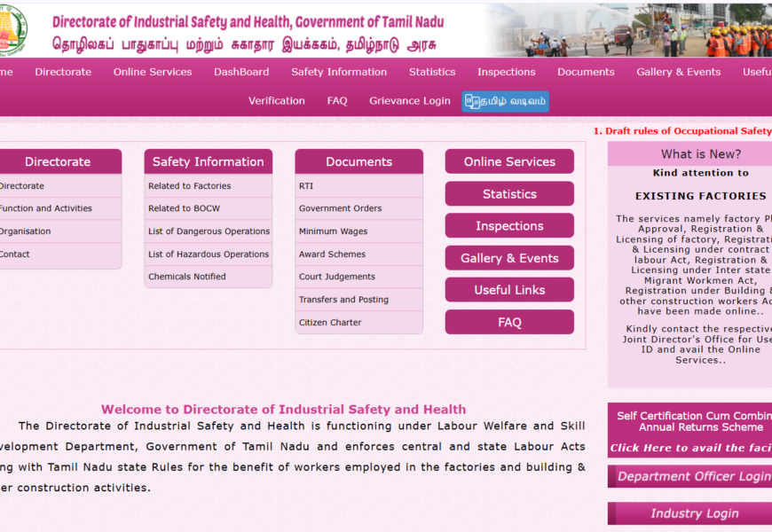Click the pink Inspections button
This screenshot has height=532, width=772.
coord(509,226)
